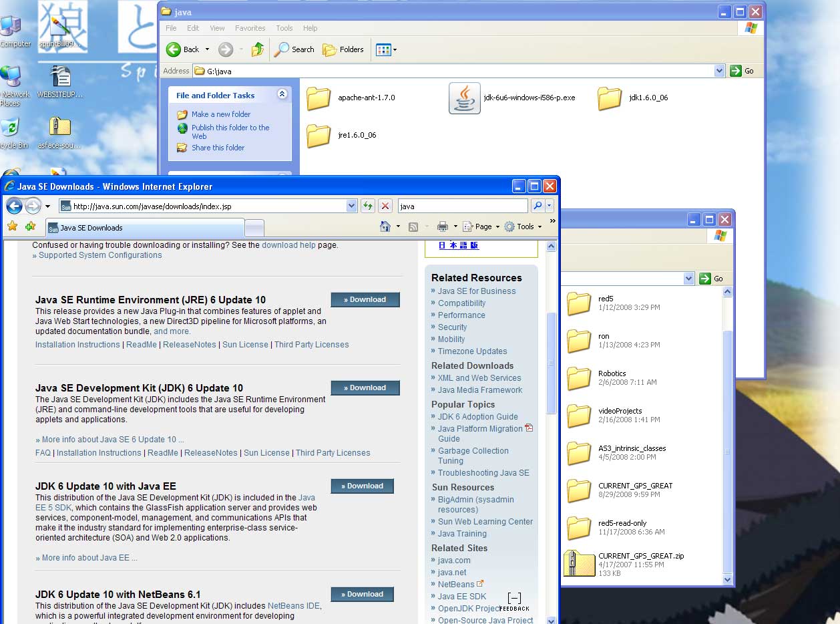Click the FEEDBACK icon on the web page
The height and width of the screenshot is (624, 840).
514,601
